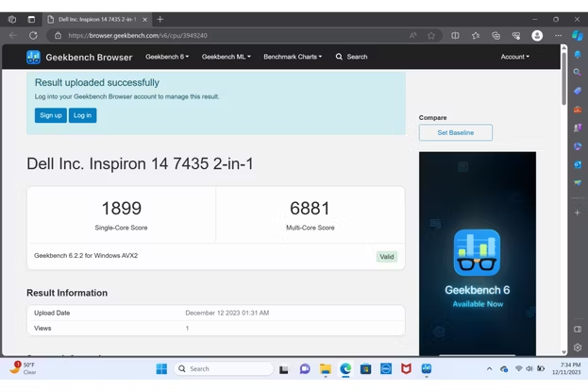
Task: Add this page to favorites with the star icon
Action: point(431,36)
